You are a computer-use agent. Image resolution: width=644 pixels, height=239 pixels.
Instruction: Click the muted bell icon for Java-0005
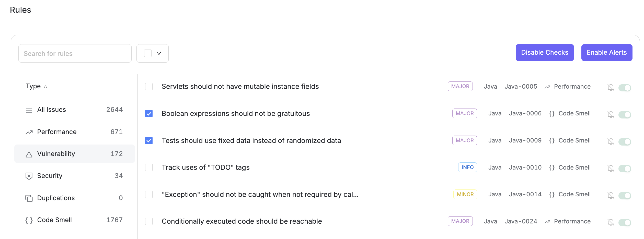coord(611,88)
